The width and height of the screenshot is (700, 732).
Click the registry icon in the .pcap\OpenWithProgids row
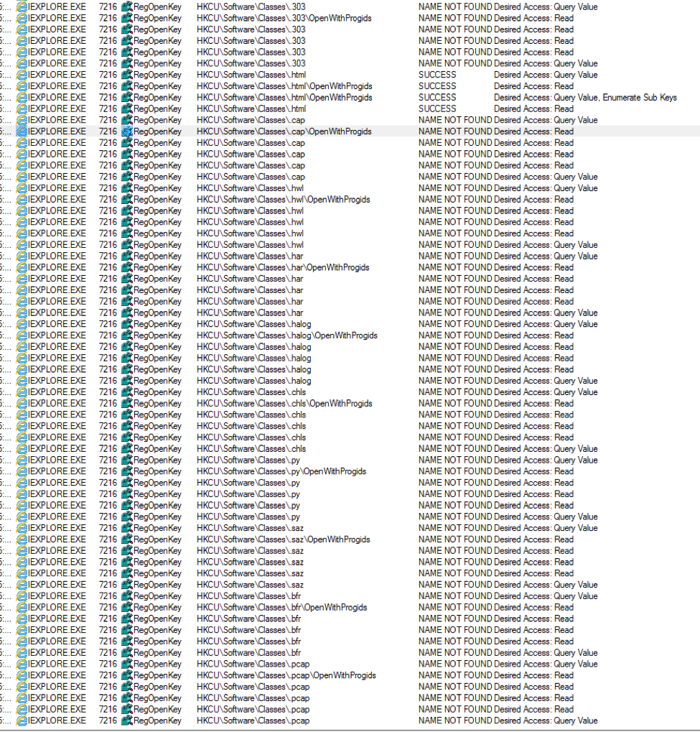[x=127, y=675]
